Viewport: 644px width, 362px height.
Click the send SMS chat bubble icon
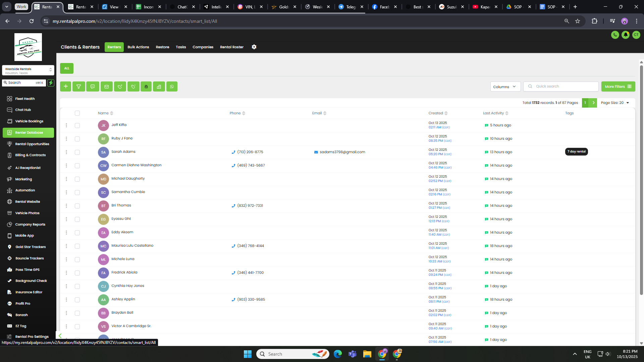tap(93, 86)
